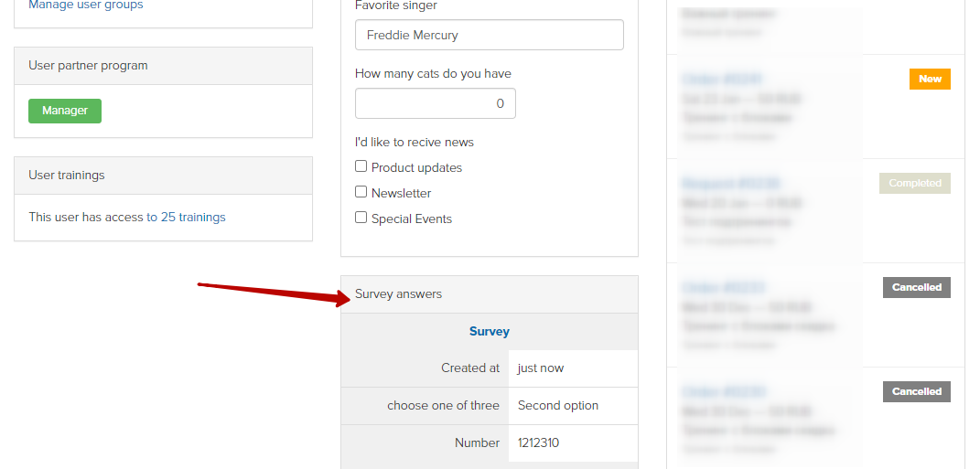Open the blurred request link beside Completed badge
This screenshot has height=469, width=980.
pyautogui.click(x=730, y=184)
